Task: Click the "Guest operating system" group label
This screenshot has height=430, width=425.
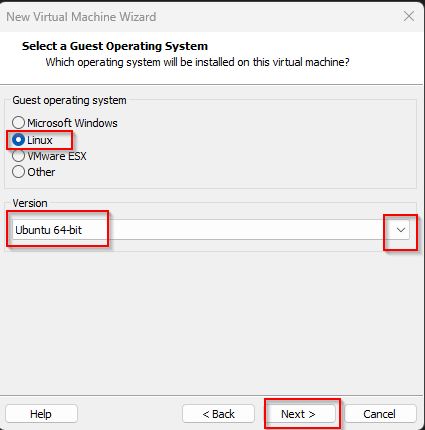Action: (x=69, y=100)
